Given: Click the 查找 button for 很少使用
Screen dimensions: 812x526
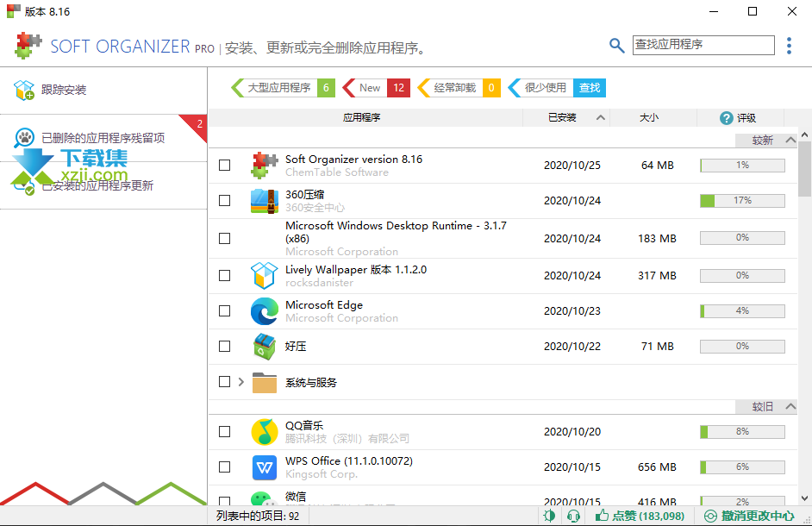Looking at the screenshot, I should click(x=590, y=88).
